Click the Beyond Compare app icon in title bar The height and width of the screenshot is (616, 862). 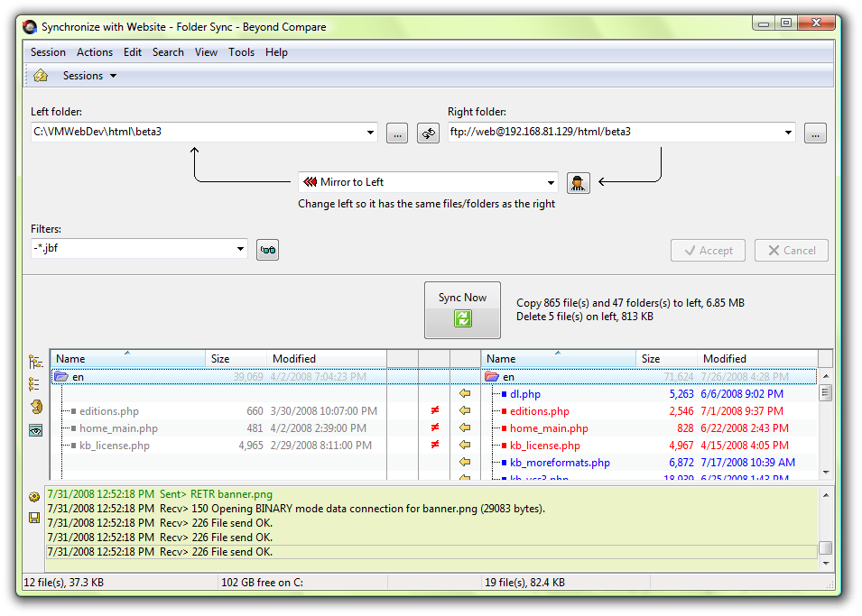[x=30, y=27]
